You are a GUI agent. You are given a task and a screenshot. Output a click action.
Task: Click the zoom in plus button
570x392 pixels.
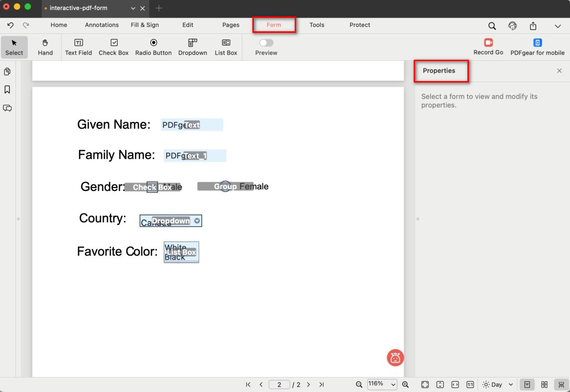click(405, 385)
